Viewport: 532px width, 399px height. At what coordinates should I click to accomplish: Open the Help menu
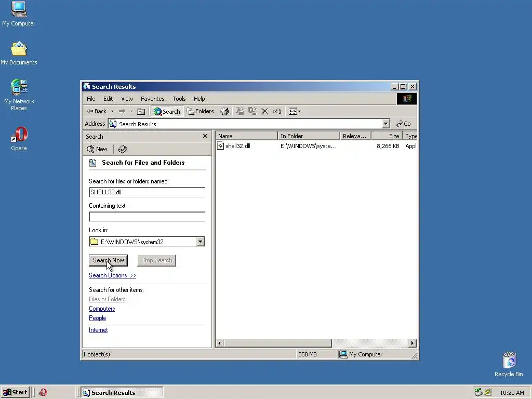pos(199,99)
